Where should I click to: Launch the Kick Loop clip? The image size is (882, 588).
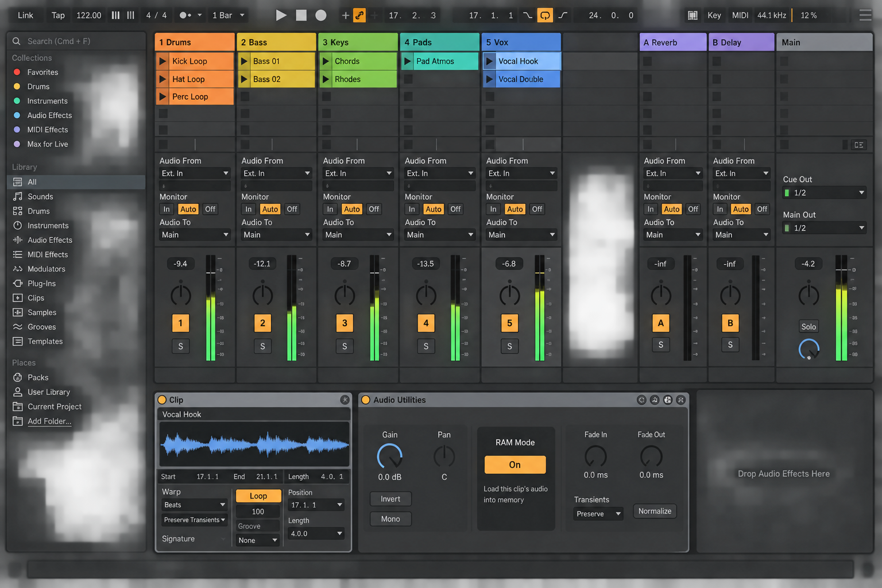point(163,61)
